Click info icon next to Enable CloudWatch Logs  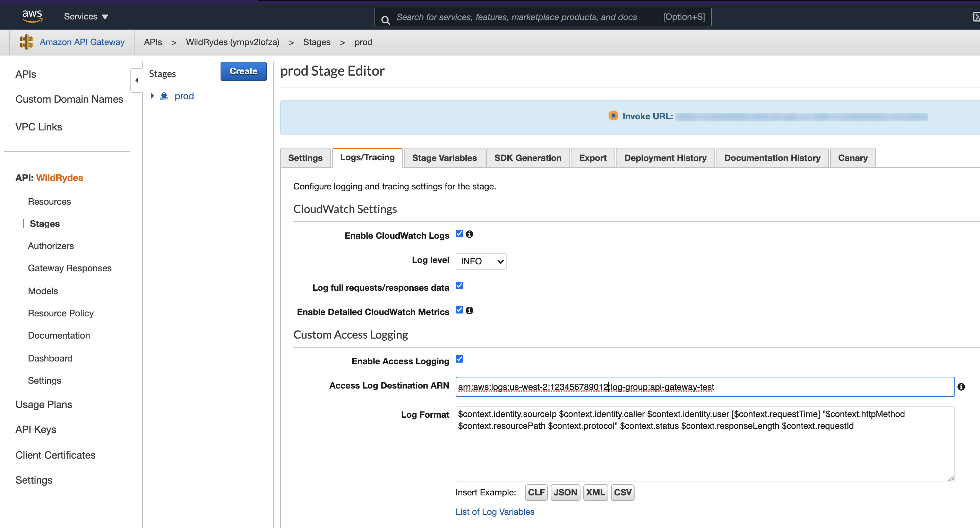[470, 234]
